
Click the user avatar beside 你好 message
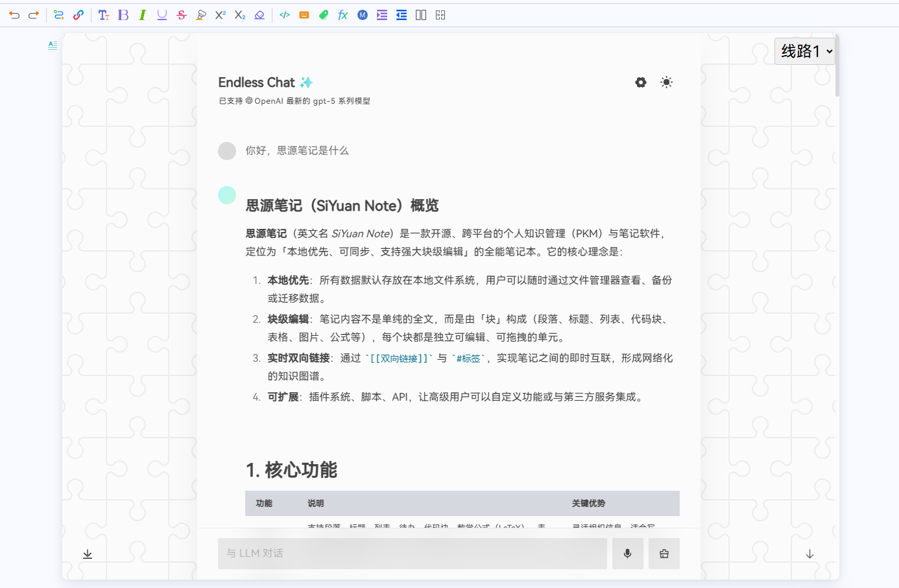[227, 151]
